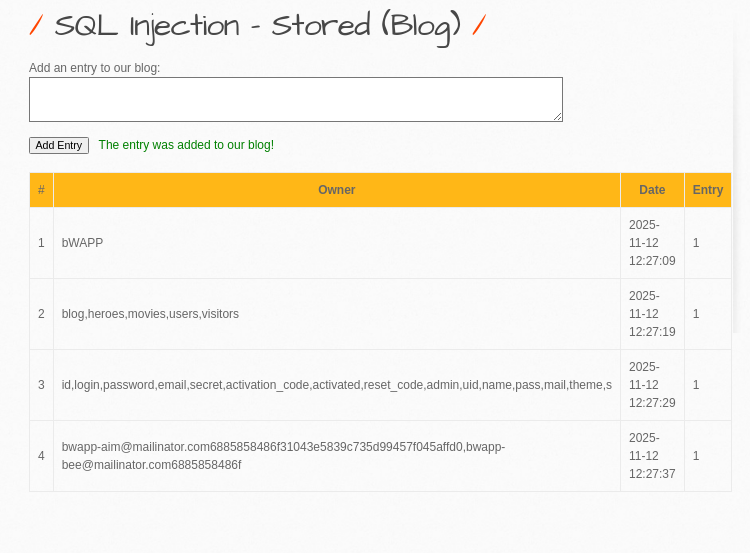
Task: Click the 12:27:29 date cell
Action: click(652, 385)
